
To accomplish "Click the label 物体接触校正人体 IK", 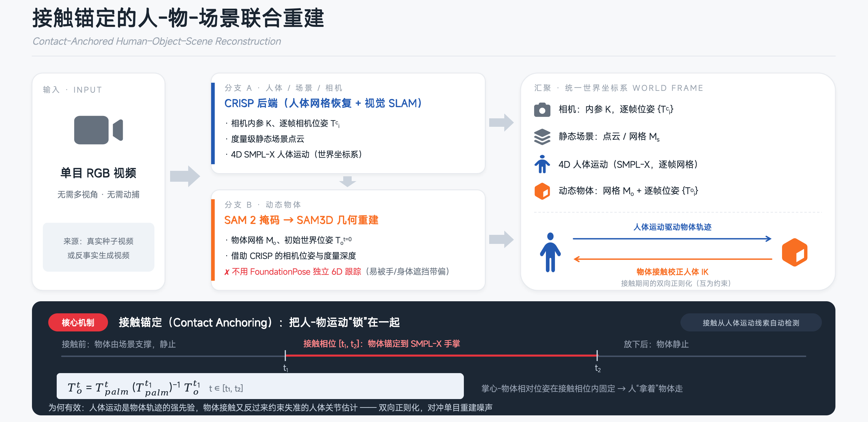I will (672, 272).
